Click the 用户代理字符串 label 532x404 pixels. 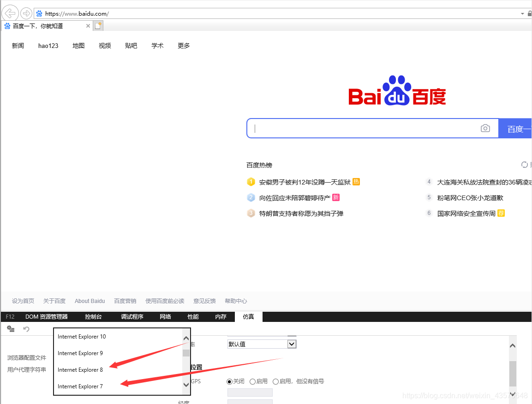[x=26, y=369]
